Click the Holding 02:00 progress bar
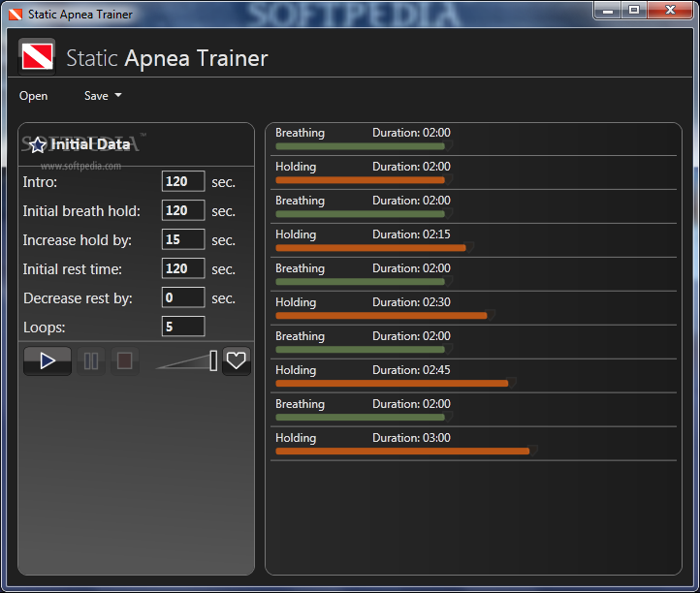The image size is (700, 593). coord(361,180)
